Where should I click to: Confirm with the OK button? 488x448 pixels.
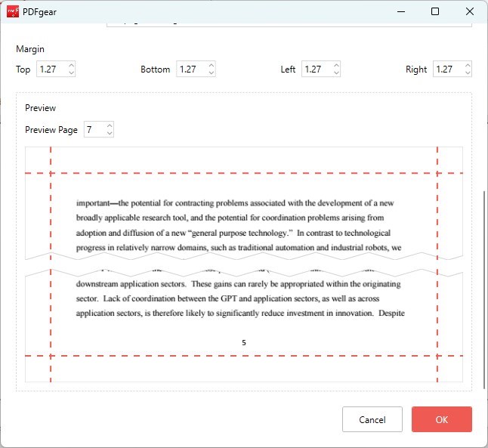[x=442, y=419]
